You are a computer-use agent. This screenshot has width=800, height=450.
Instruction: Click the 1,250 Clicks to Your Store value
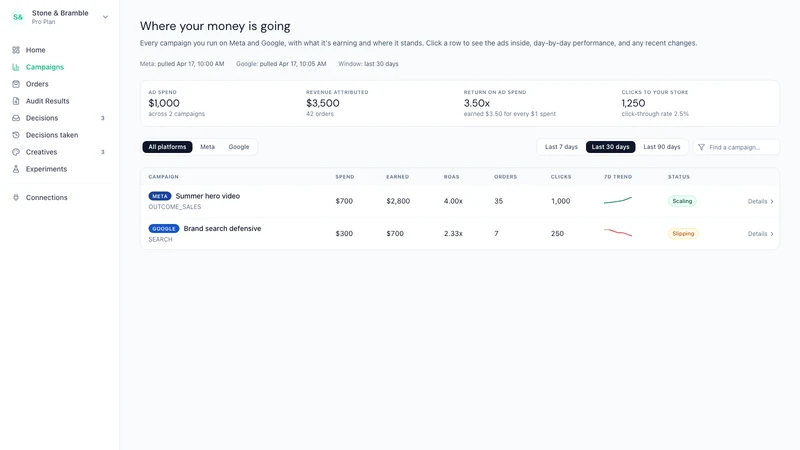click(x=633, y=103)
